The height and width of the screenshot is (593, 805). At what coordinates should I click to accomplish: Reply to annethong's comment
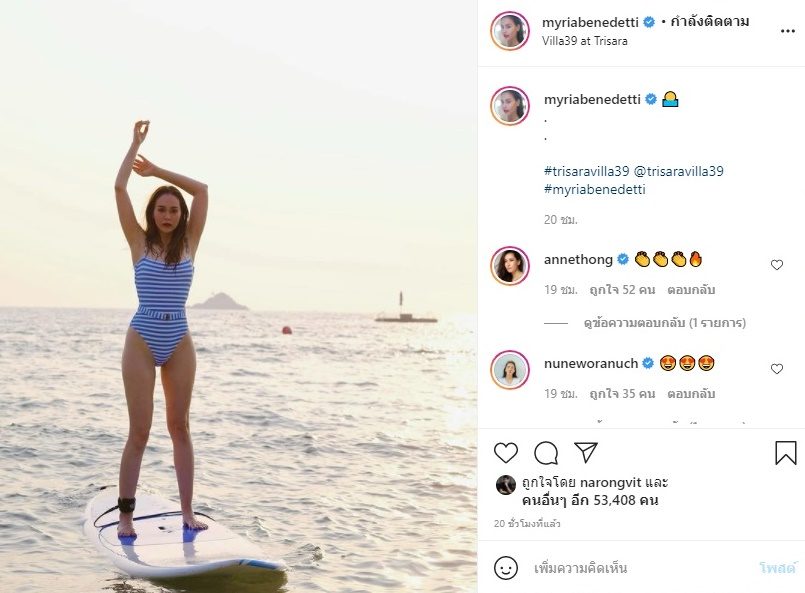[x=688, y=290]
